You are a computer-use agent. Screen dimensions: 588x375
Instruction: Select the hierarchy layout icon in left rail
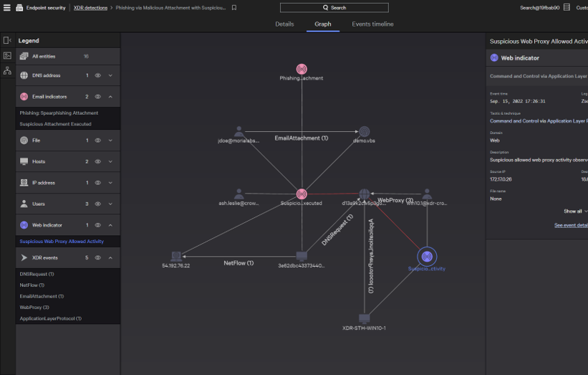coord(7,70)
